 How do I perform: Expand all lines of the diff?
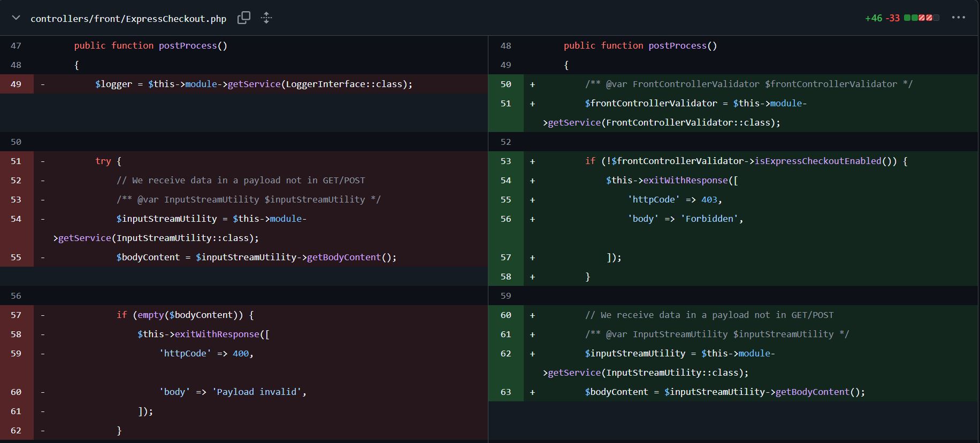tap(266, 18)
